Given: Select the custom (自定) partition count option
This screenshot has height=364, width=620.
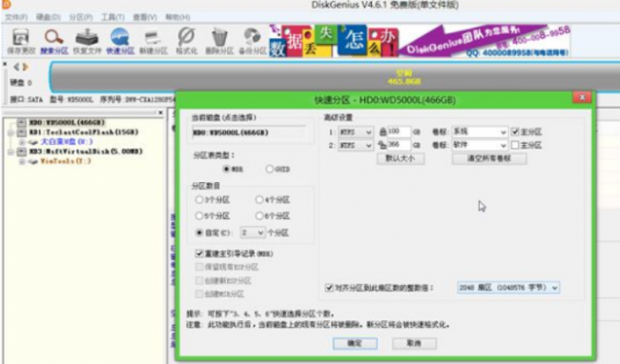Looking at the screenshot, I should click(x=199, y=233).
